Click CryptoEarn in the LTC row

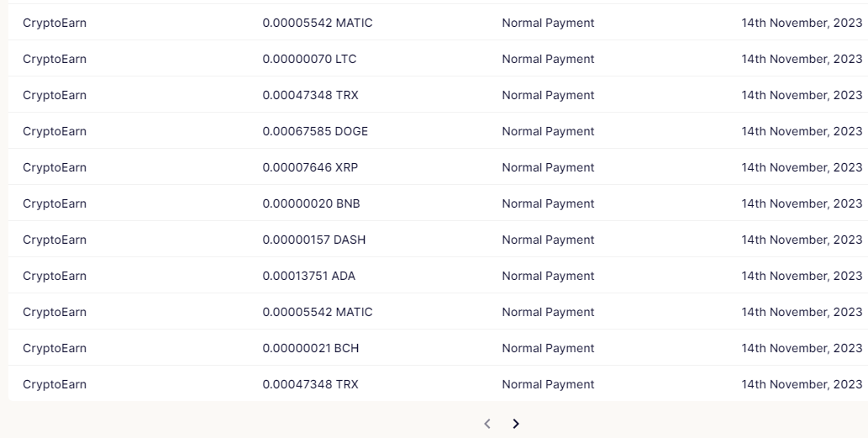pyautogui.click(x=55, y=59)
